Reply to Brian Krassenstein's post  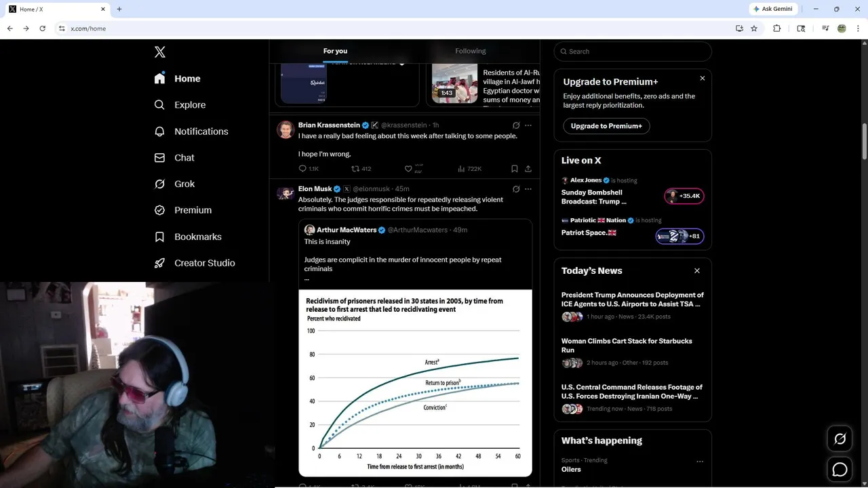(x=309, y=169)
